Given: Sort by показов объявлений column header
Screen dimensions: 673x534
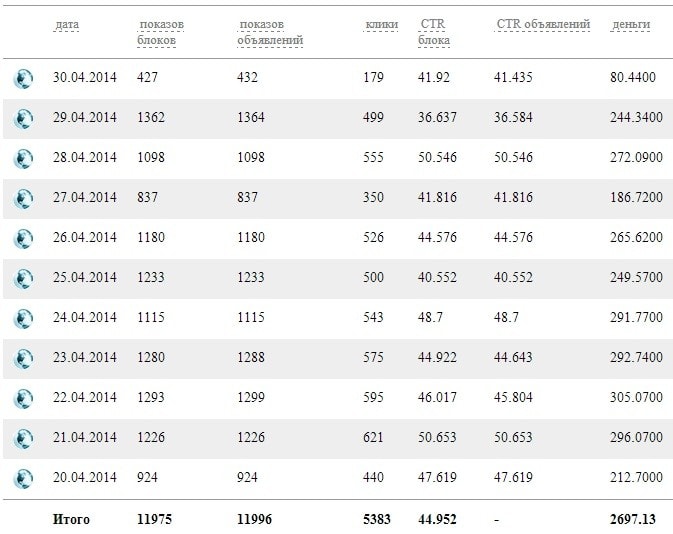Looking at the screenshot, I should pyautogui.click(x=269, y=32).
